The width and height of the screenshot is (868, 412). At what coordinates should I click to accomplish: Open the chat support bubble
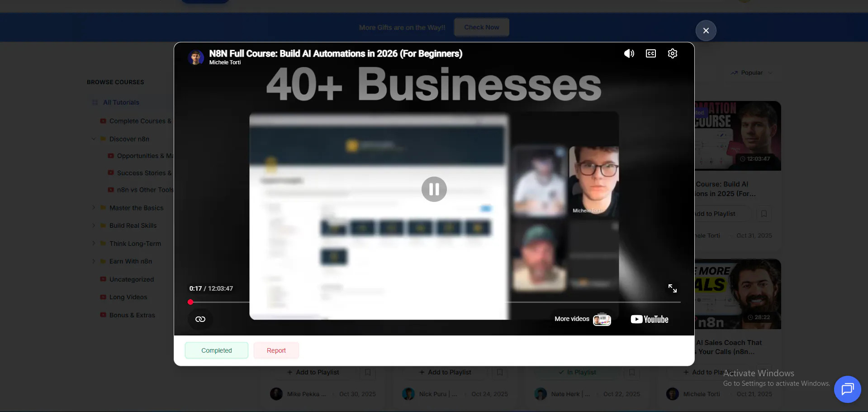pos(847,389)
